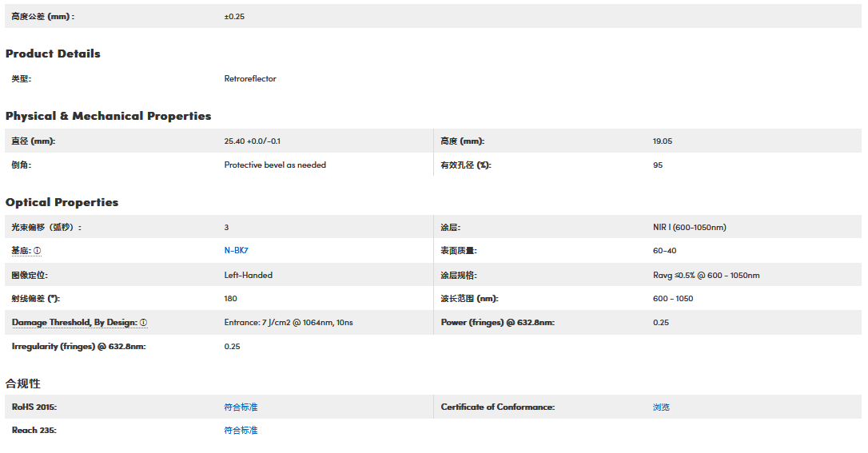Click the Optical Properties heading
Screen dimensions: 868x453
coord(62,202)
